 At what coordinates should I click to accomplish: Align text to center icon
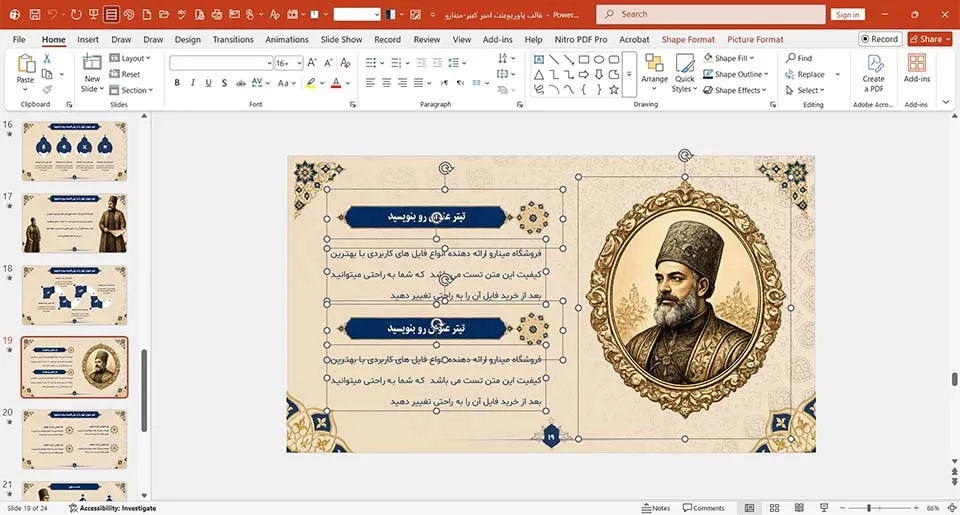386,82
